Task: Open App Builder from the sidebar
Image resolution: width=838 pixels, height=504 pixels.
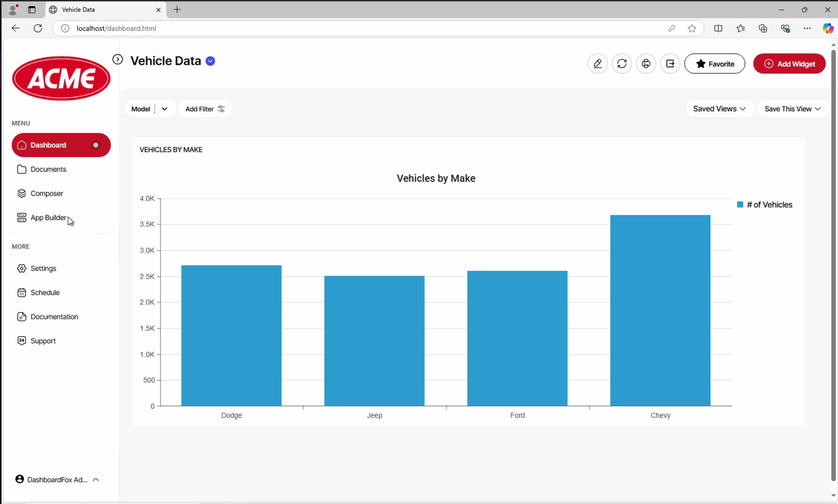Action: point(48,218)
